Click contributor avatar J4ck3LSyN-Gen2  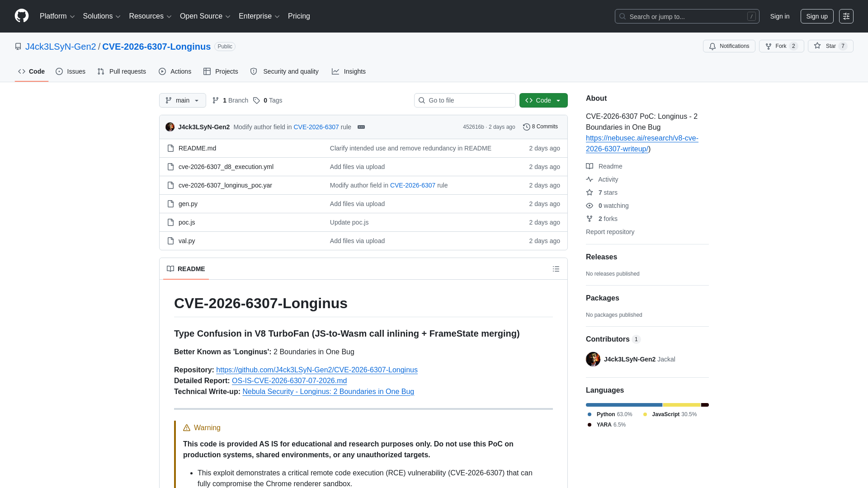tap(593, 359)
